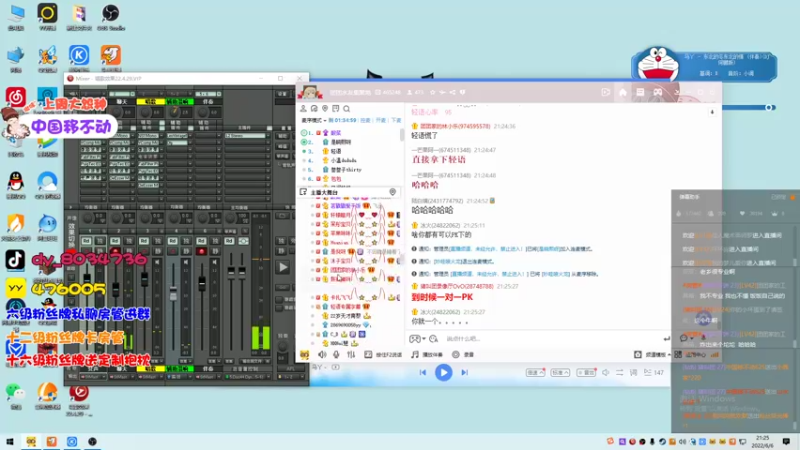Mute Mixer channel 4 with its mute button
800x450 pixels.
click(x=186, y=252)
